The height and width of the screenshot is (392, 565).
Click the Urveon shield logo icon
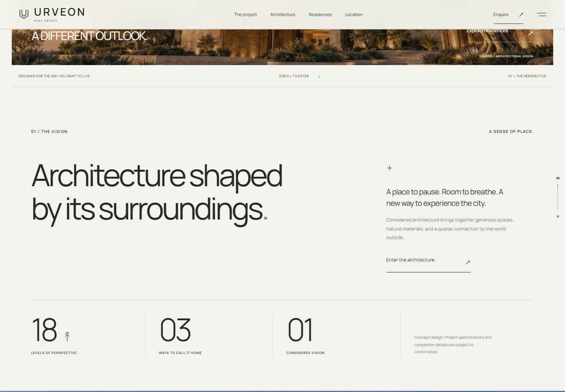pyautogui.click(x=24, y=14)
